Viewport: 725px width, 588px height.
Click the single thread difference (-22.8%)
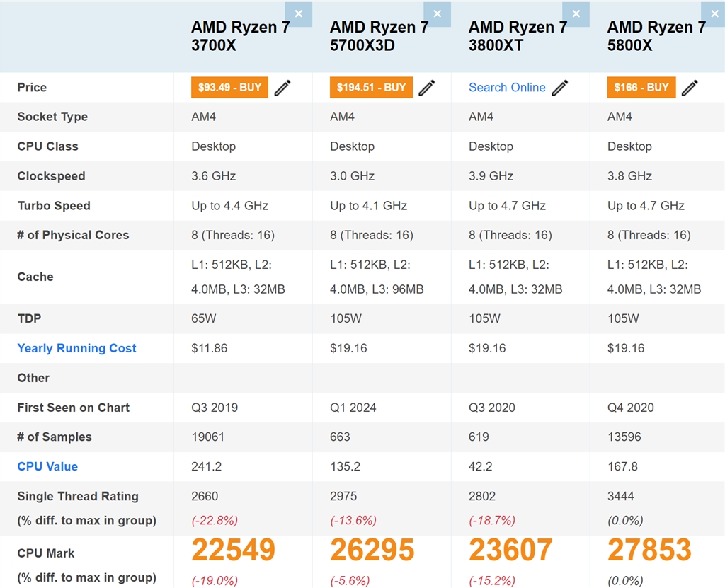click(x=215, y=521)
